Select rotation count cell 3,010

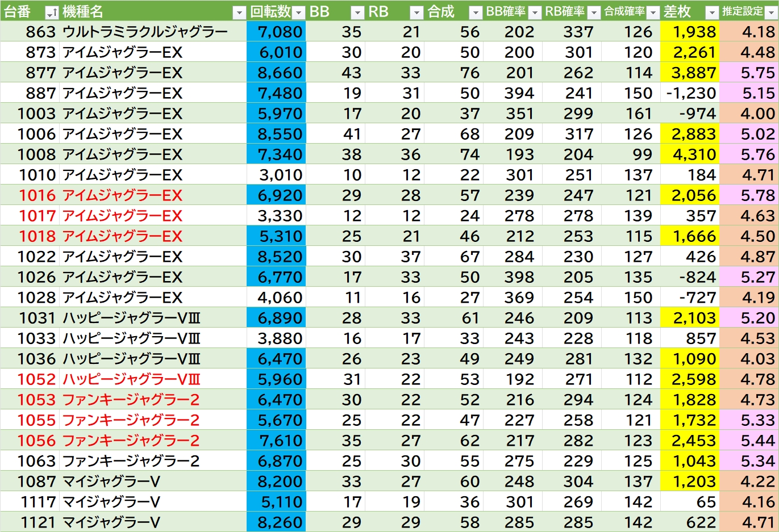[276, 175]
